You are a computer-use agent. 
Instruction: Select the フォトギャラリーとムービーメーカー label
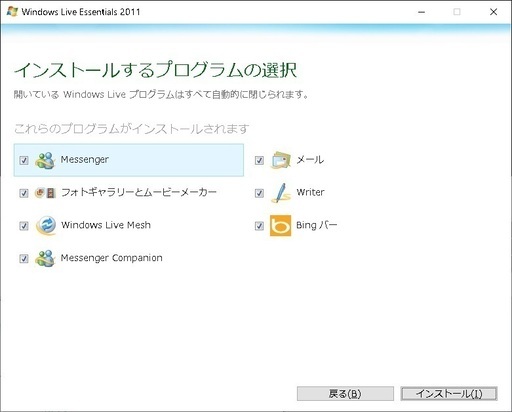[139, 192]
